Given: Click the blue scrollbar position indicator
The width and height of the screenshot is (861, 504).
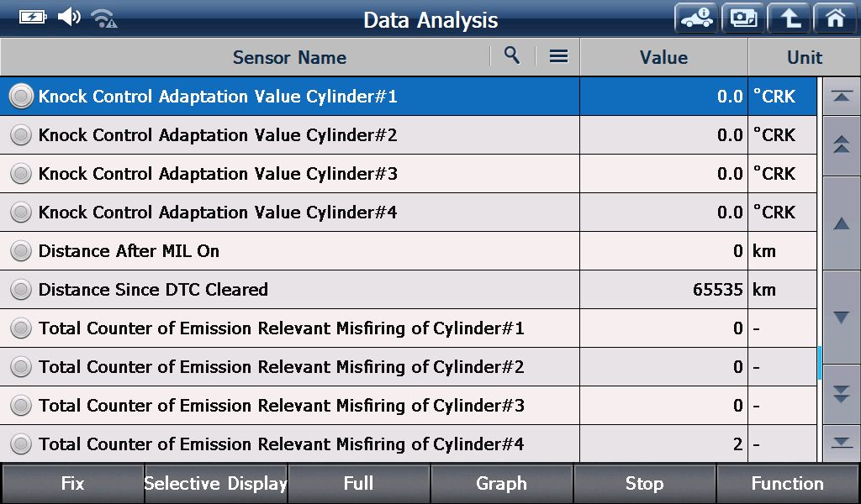Looking at the screenshot, I should (x=819, y=363).
